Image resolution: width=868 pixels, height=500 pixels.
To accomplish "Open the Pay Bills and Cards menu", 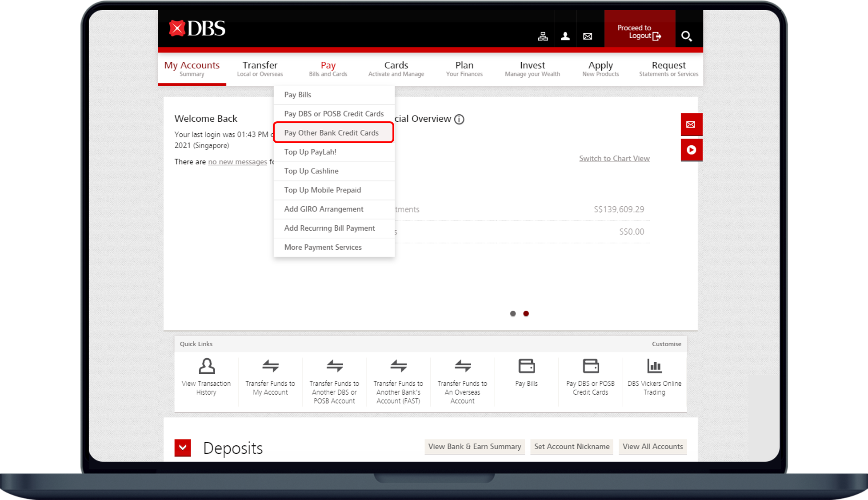I will [x=328, y=69].
